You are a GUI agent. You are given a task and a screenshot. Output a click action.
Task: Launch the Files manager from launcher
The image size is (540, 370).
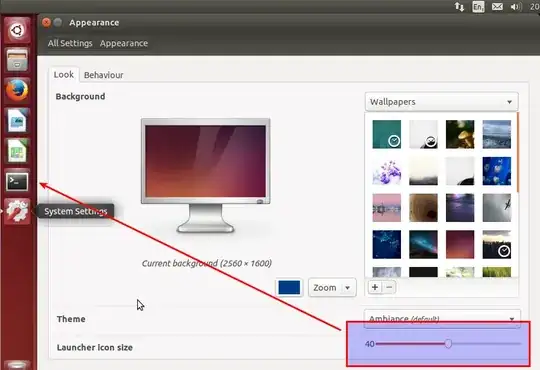[x=17, y=60]
